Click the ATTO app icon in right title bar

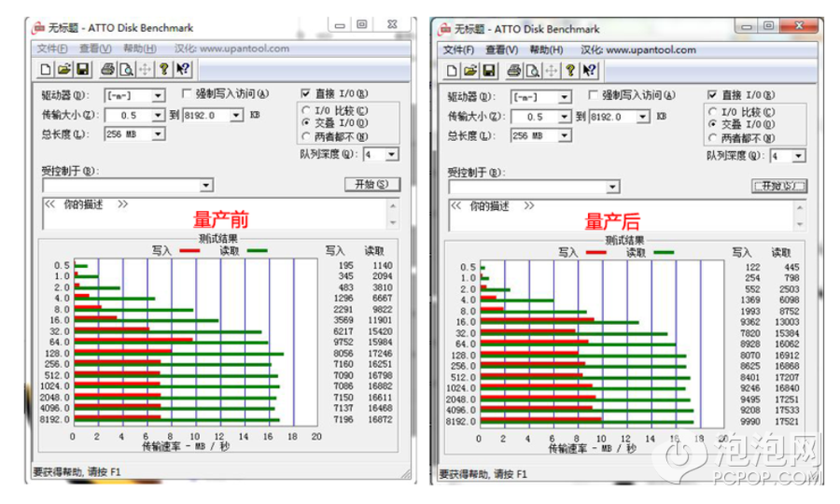click(x=444, y=29)
